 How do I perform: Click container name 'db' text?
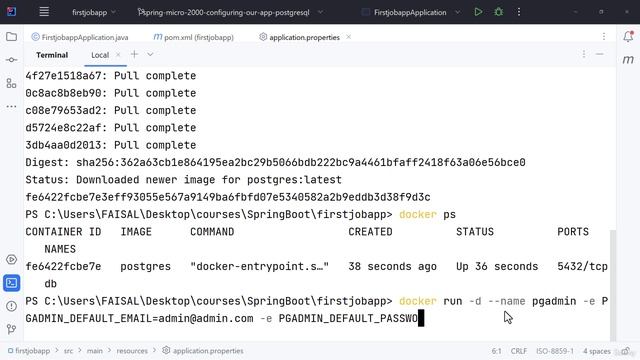[51, 284]
